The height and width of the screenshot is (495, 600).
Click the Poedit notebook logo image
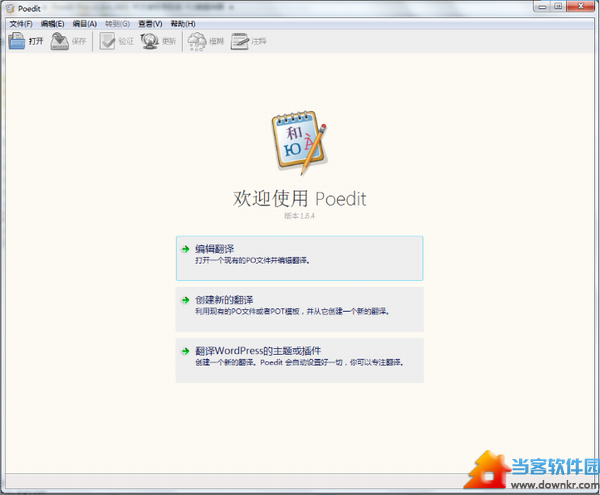299,143
